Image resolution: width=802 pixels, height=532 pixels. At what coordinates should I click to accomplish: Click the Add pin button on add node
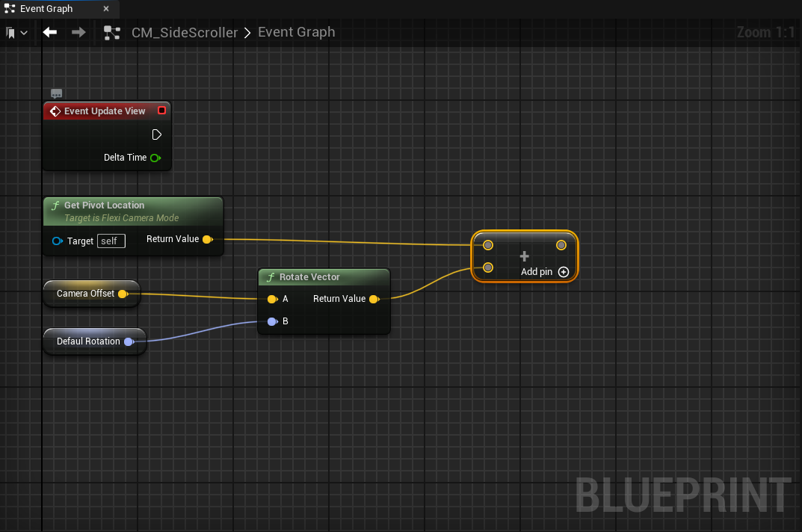(563, 272)
